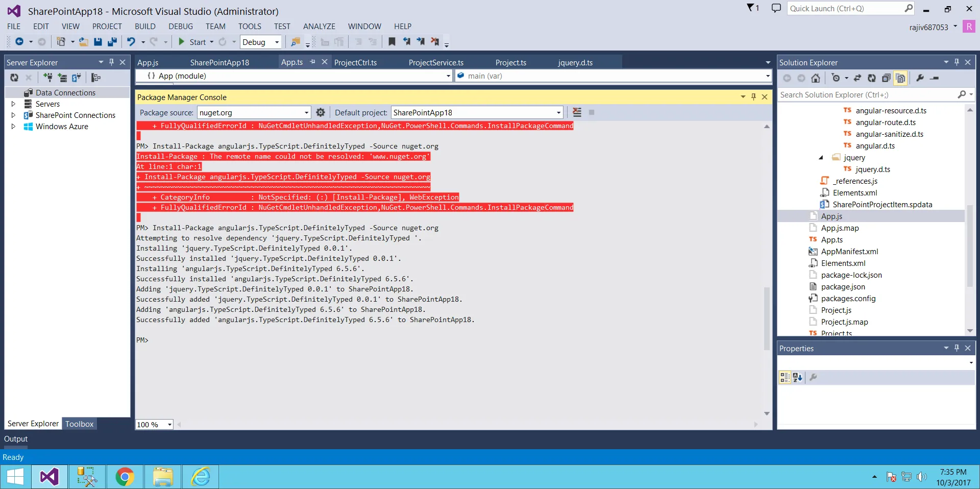
Task: Pin the Server Explorer panel
Action: (111, 62)
